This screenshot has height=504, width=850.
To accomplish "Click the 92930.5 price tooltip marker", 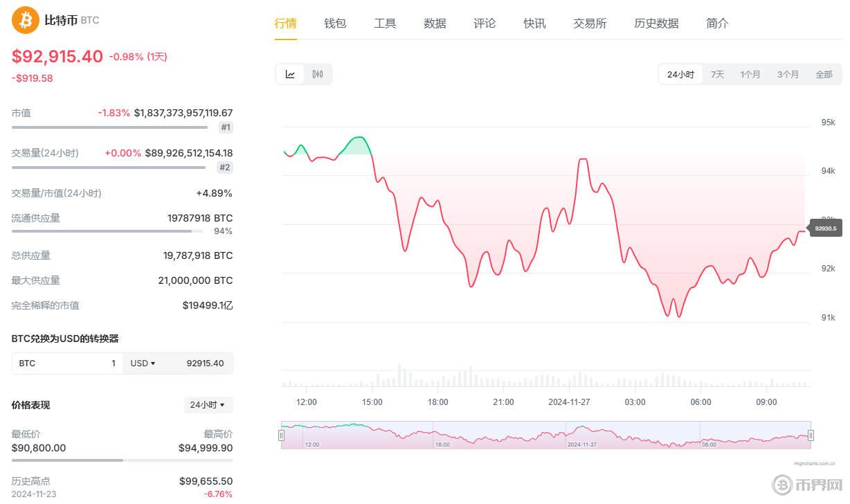I will [824, 228].
